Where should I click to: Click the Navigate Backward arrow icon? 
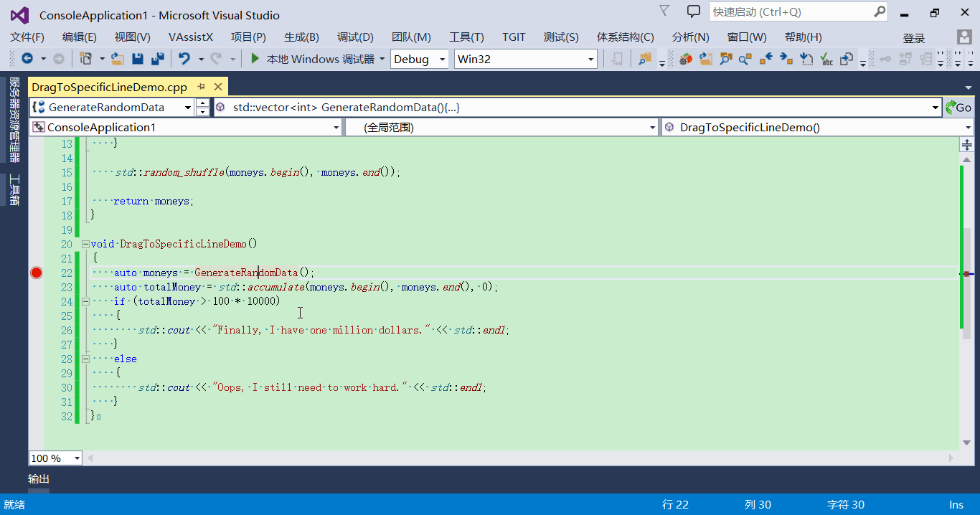click(27, 59)
